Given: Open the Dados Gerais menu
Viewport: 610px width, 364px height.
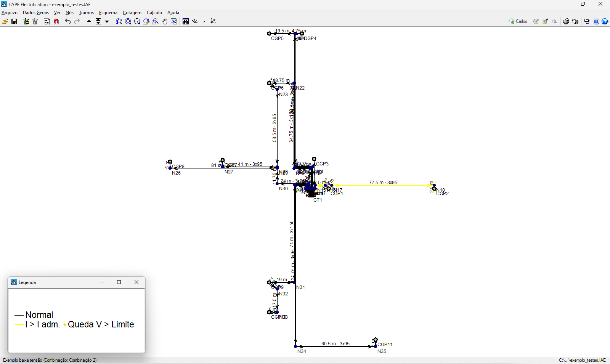Looking at the screenshot, I should (x=36, y=13).
